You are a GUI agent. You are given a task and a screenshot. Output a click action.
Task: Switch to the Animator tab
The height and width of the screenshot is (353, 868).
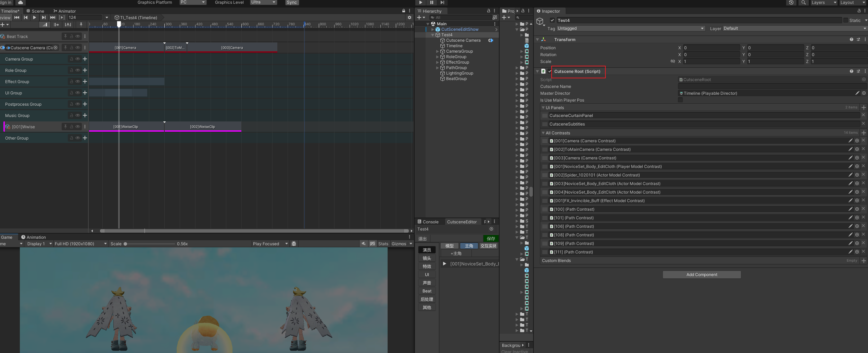point(64,11)
